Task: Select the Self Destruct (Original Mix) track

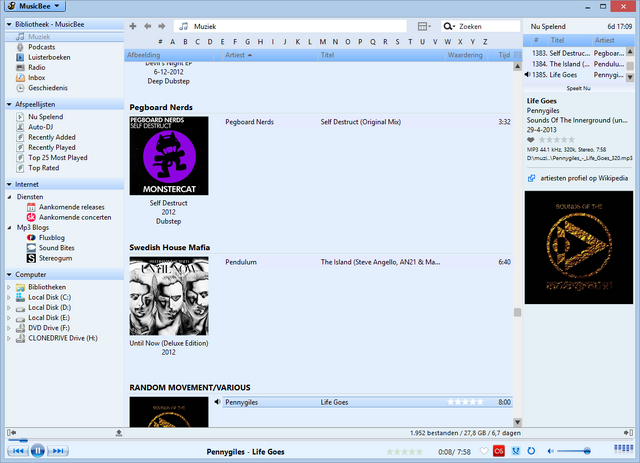Action: 367,122
